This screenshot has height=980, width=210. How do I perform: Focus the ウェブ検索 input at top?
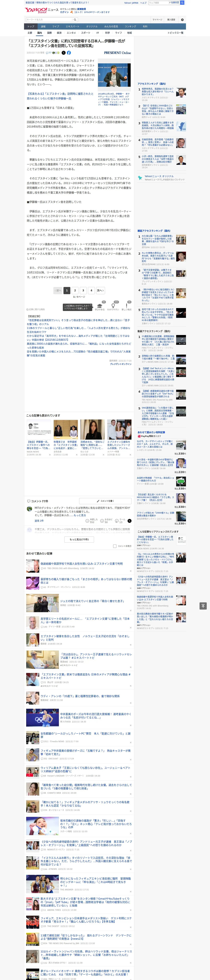(158, 3)
